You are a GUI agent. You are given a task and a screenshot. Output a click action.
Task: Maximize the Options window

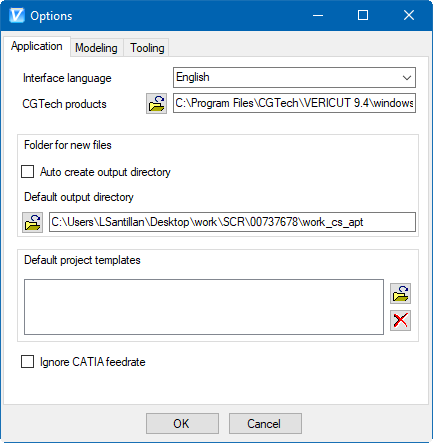(363, 15)
